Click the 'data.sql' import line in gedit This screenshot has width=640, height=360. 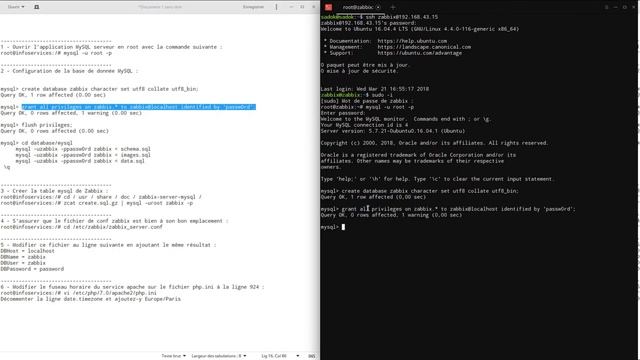pos(80,161)
